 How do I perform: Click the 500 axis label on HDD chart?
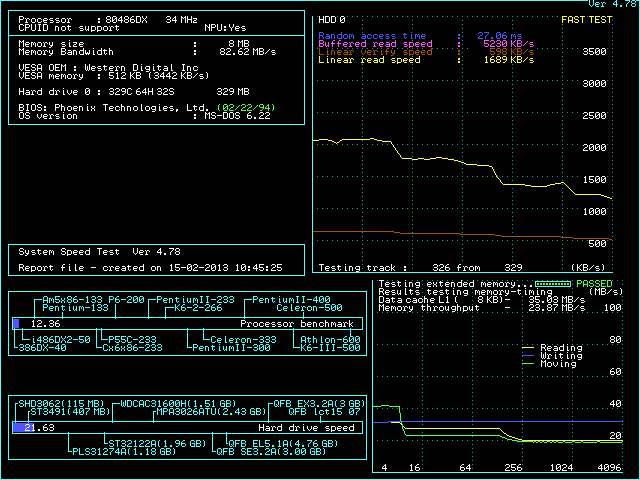coord(597,244)
